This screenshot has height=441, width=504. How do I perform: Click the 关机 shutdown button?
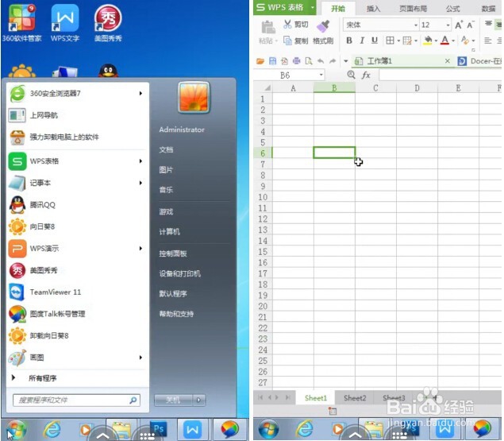pos(173,400)
